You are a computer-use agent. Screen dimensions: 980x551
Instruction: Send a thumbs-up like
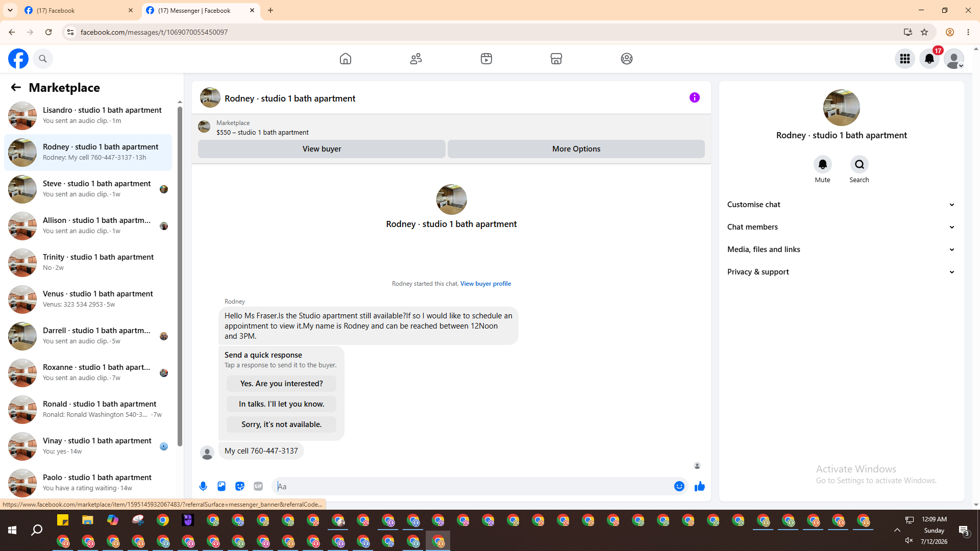pyautogui.click(x=700, y=486)
